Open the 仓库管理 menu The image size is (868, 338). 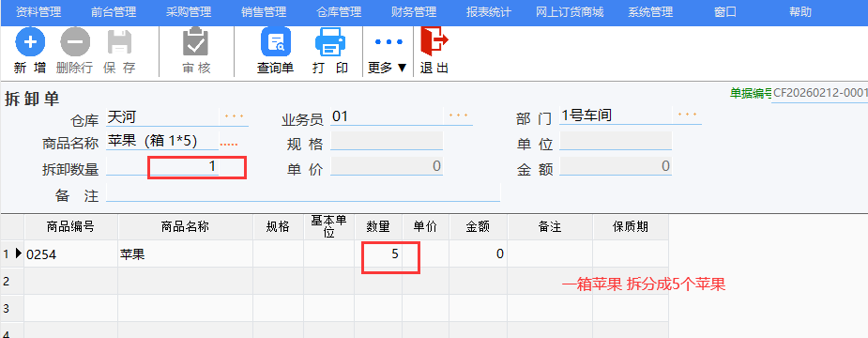coord(339,12)
